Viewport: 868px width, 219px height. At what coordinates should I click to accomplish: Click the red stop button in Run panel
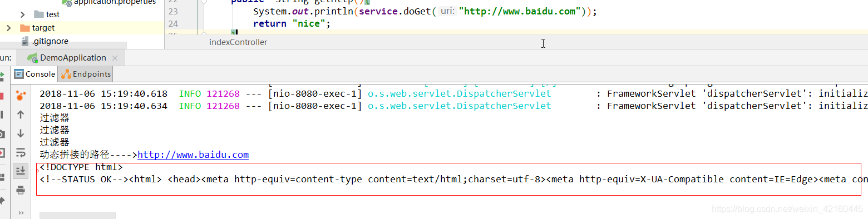(x=2, y=96)
